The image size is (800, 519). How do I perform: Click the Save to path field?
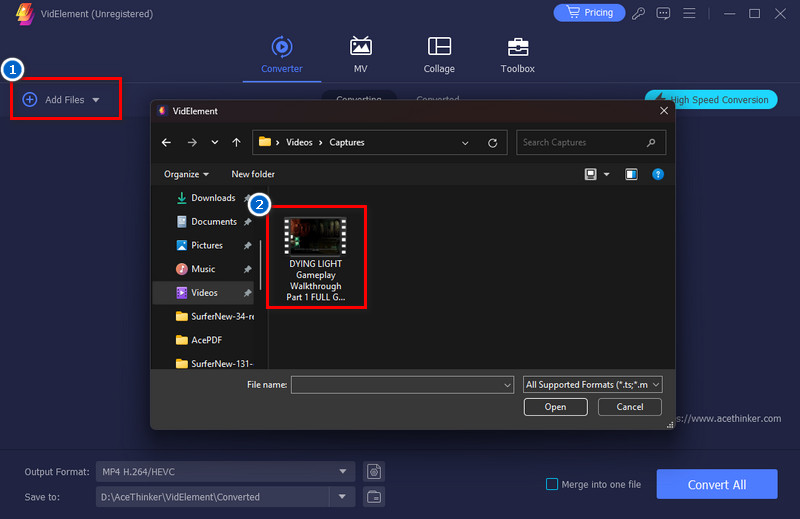tap(212, 497)
